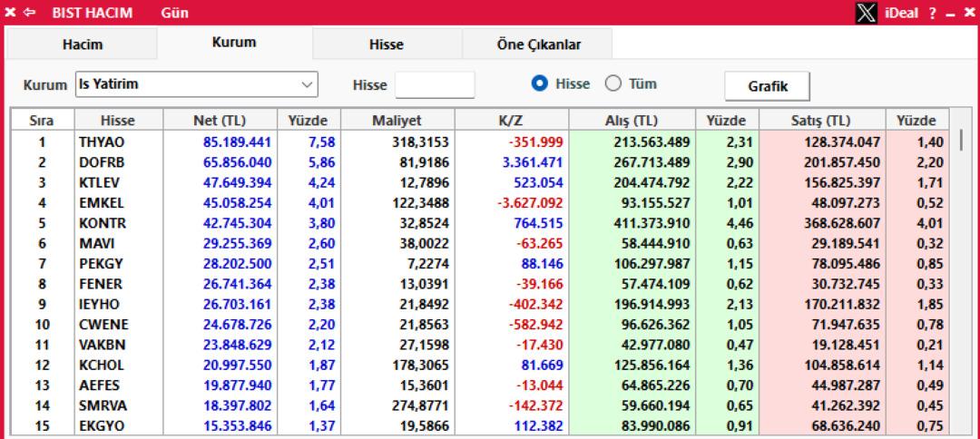Click Alış value 411.373.910
980x439 pixels.
(654, 223)
